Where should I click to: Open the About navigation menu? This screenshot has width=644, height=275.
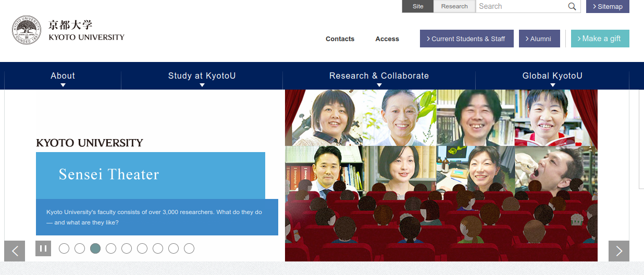coord(63,76)
